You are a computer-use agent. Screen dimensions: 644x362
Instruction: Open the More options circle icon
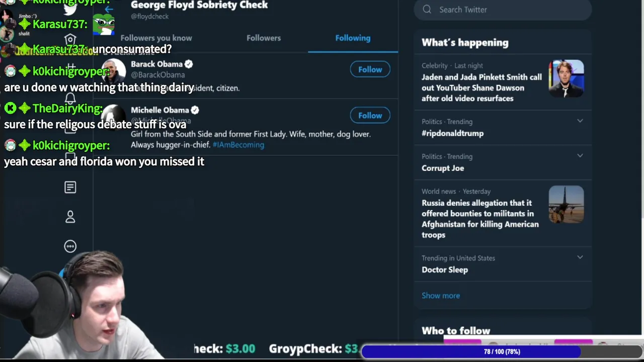(x=70, y=246)
